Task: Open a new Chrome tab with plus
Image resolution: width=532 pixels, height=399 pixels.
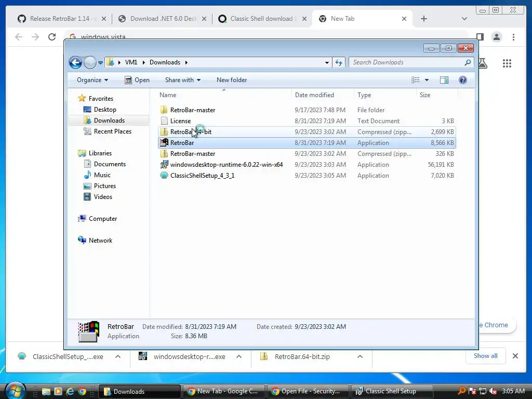Action: [424, 19]
